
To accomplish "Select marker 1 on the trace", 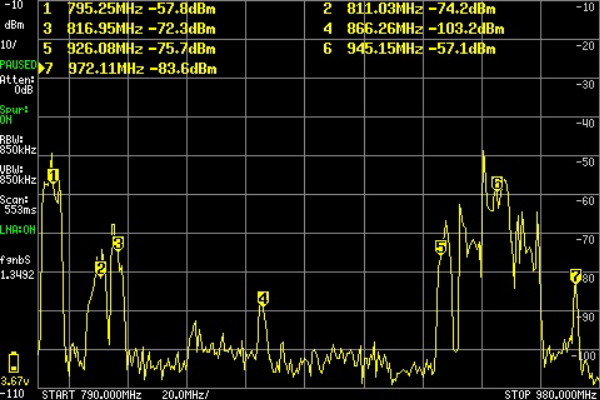I will [53, 176].
